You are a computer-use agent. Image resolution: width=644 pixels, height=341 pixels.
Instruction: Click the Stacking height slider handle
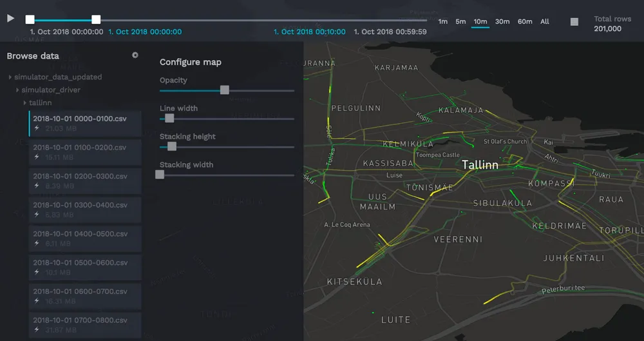pyautogui.click(x=172, y=146)
